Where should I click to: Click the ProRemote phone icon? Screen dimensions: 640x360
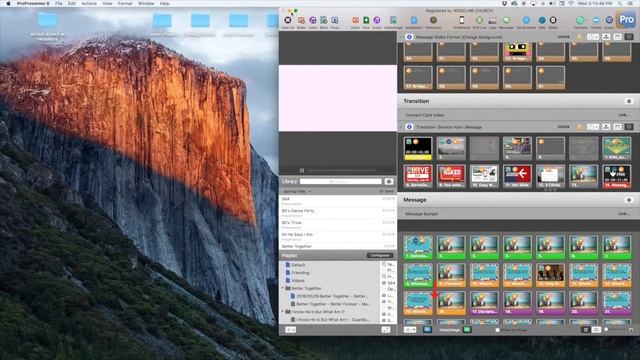(x=462, y=20)
